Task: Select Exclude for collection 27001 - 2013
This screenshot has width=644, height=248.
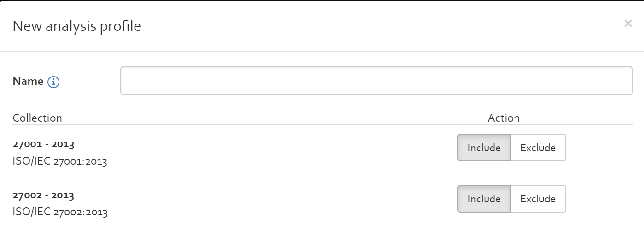Action: click(538, 148)
